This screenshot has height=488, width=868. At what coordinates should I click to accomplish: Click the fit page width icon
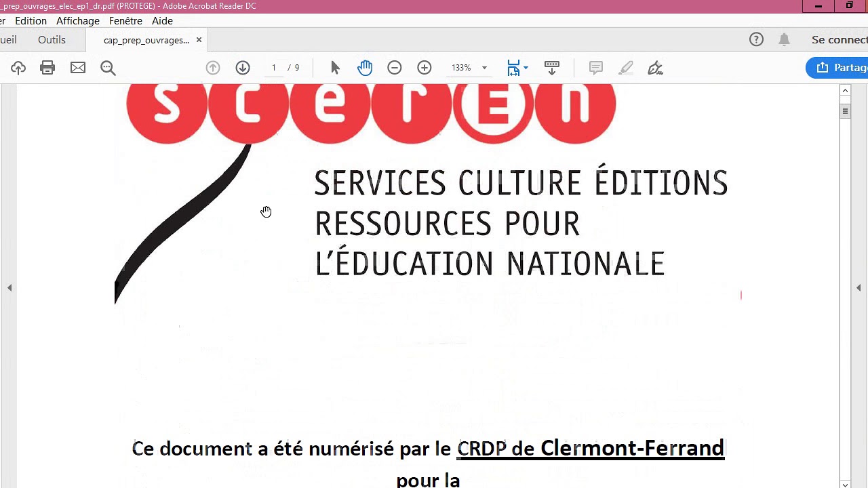(x=513, y=68)
